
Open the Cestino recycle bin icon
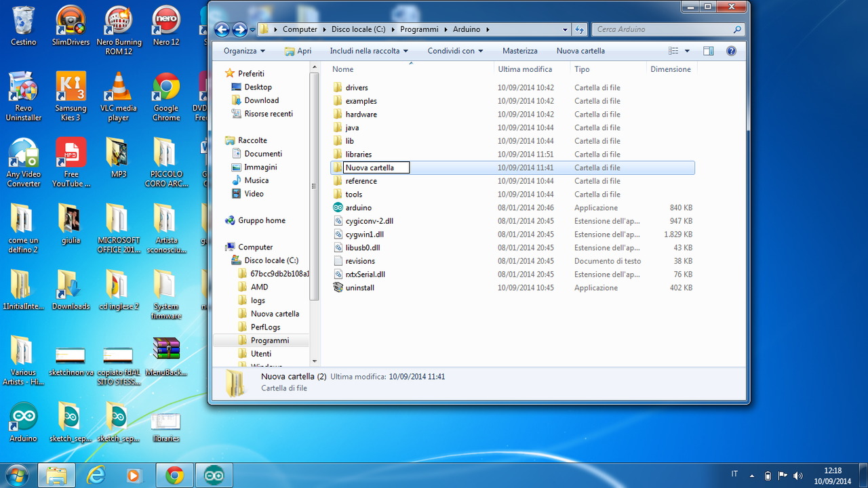(x=23, y=26)
